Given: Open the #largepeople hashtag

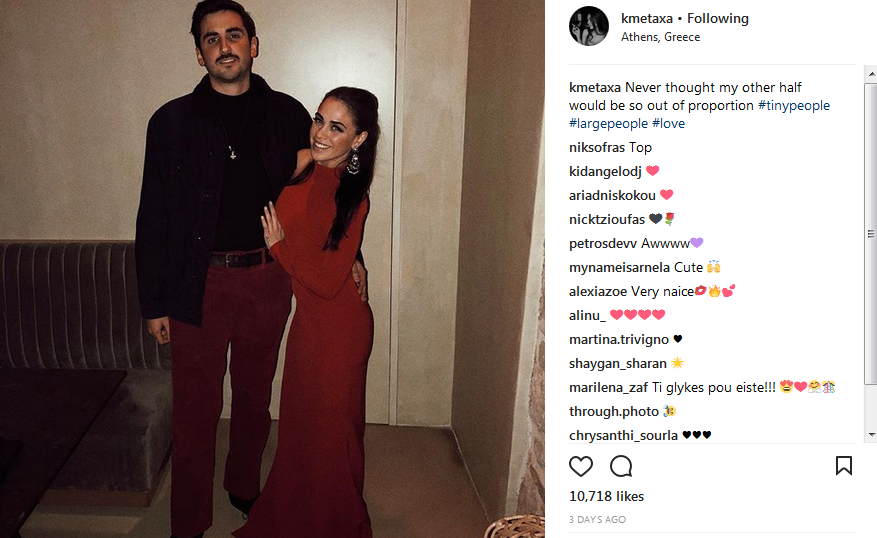Looking at the screenshot, I should 608,124.
